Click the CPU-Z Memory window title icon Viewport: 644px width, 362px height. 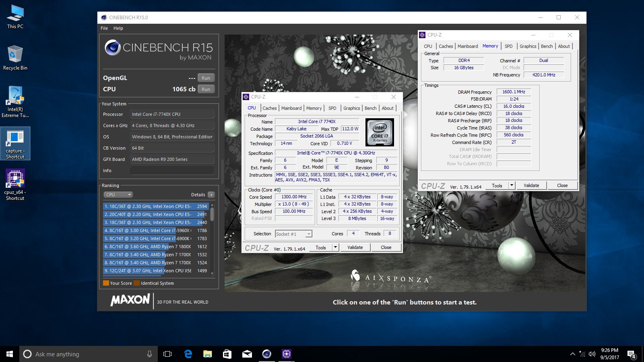point(422,35)
